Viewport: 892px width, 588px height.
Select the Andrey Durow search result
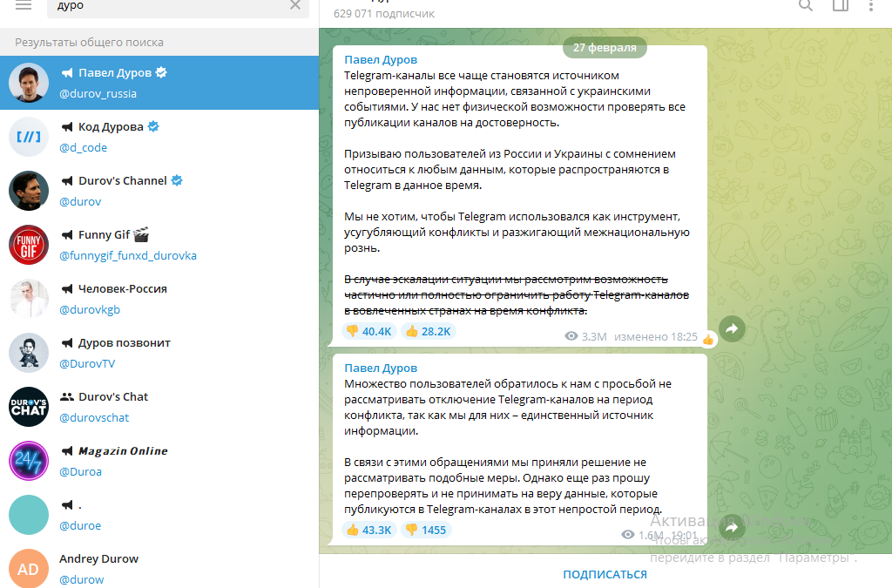coord(159,566)
